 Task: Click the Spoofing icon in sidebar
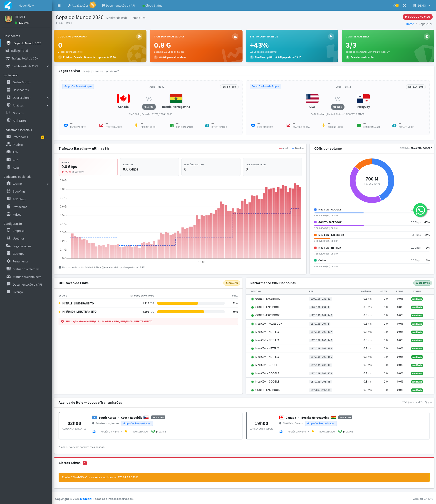[9, 191]
